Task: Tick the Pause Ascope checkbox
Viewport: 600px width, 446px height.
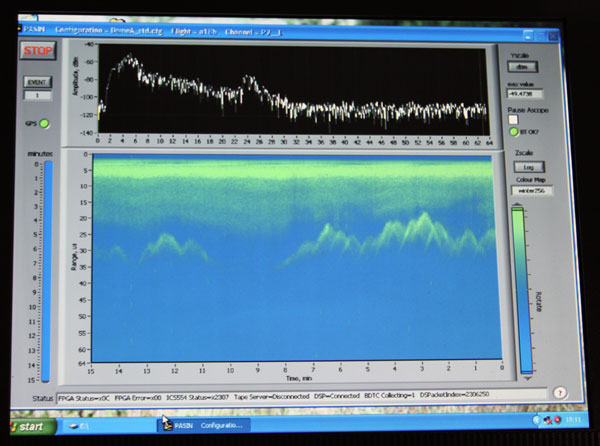Action: [x=513, y=120]
